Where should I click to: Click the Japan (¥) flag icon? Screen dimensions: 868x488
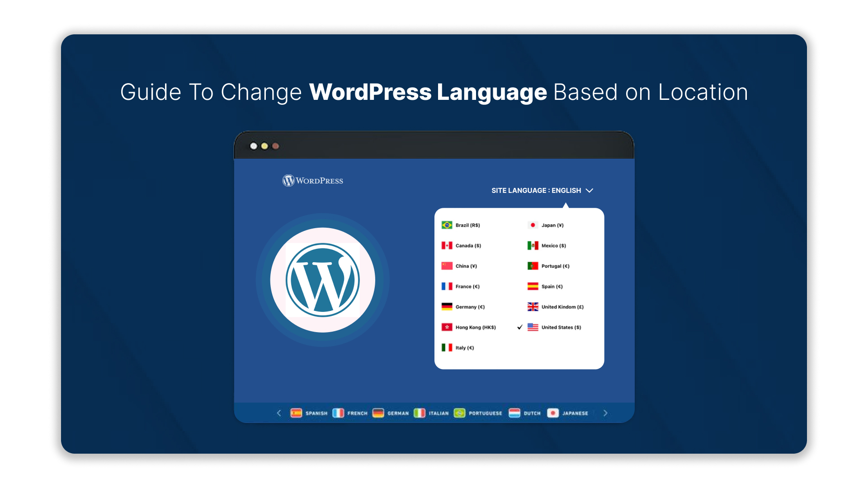(533, 225)
